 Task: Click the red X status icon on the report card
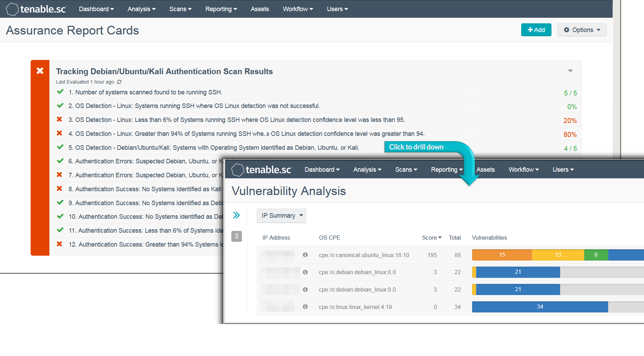pyautogui.click(x=40, y=71)
